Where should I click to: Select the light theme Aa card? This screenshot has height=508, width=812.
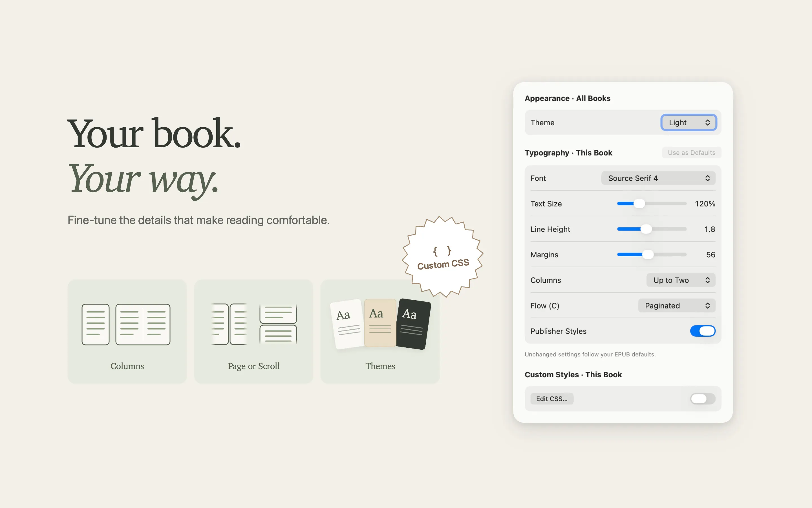(348, 324)
